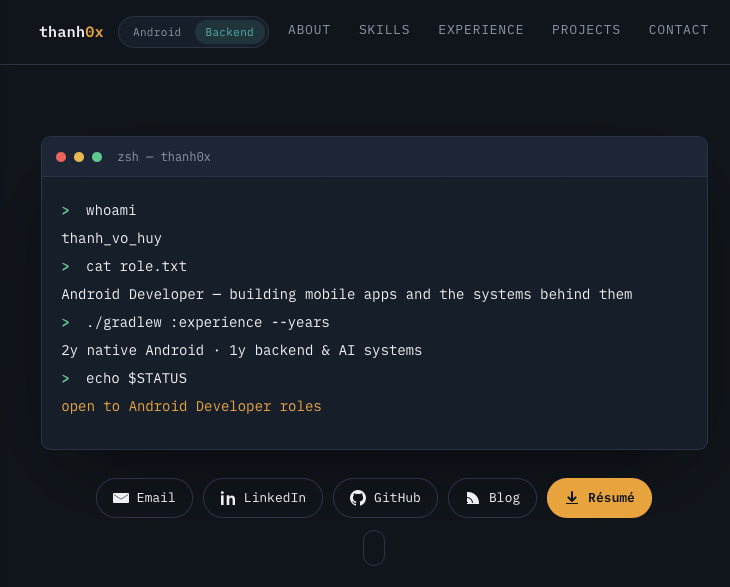Viewport: 730px width, 587px height.
Task: Select the Backend profile toggle
Action: coord(230,32)
